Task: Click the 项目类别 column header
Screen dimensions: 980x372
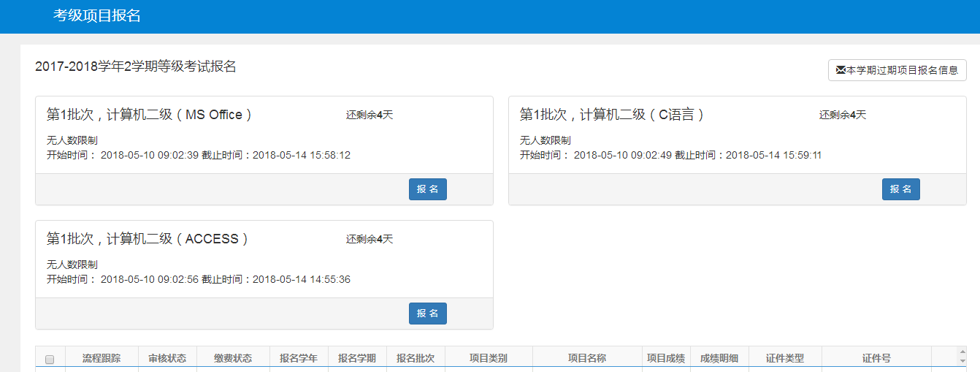Action: (488, 358)
